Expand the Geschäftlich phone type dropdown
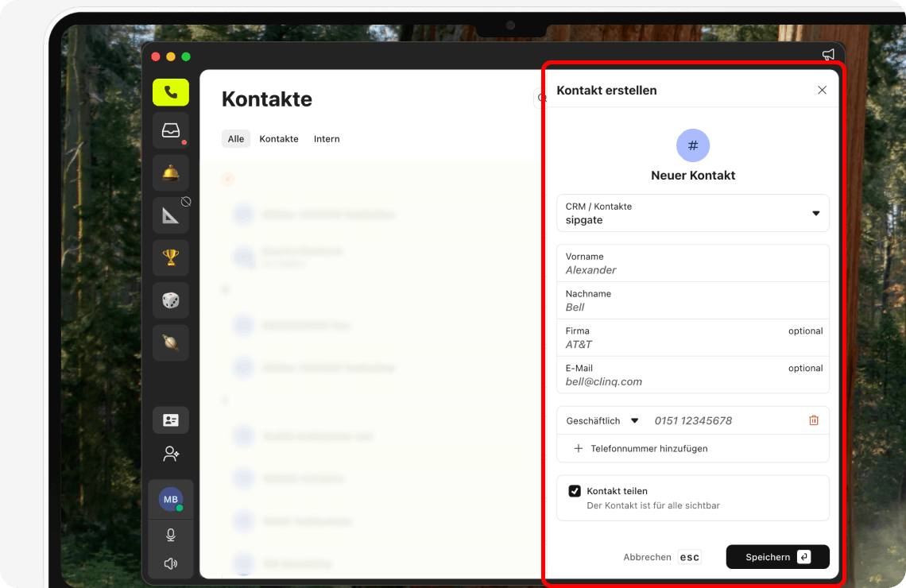This screenshot has width=906, height=588. (x=602, y=420)
